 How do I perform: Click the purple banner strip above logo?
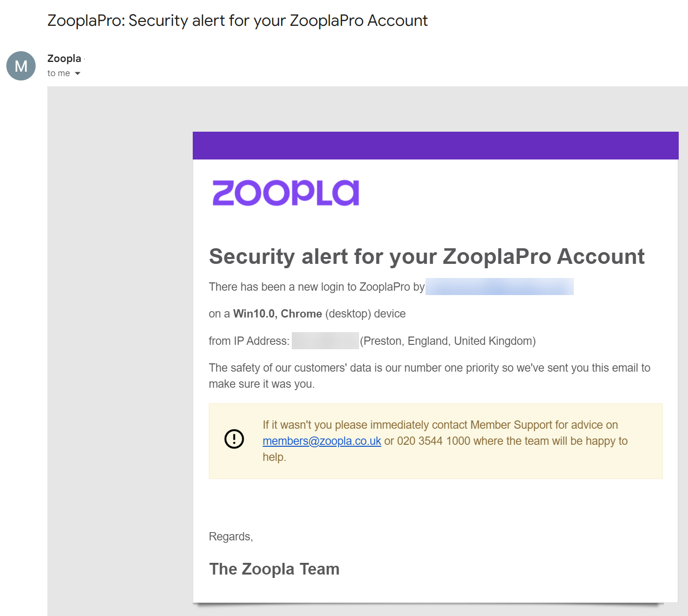(x=435, y=145)
